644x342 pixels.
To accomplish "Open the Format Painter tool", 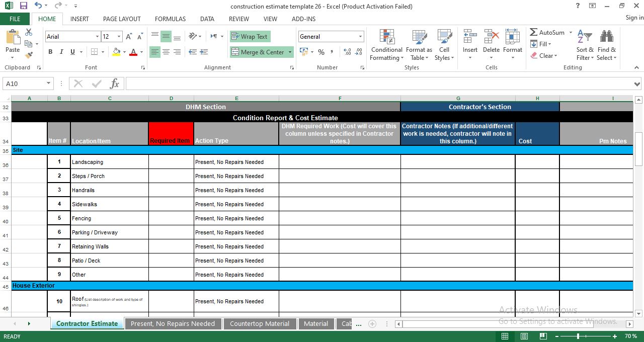I will click(29, 54).
